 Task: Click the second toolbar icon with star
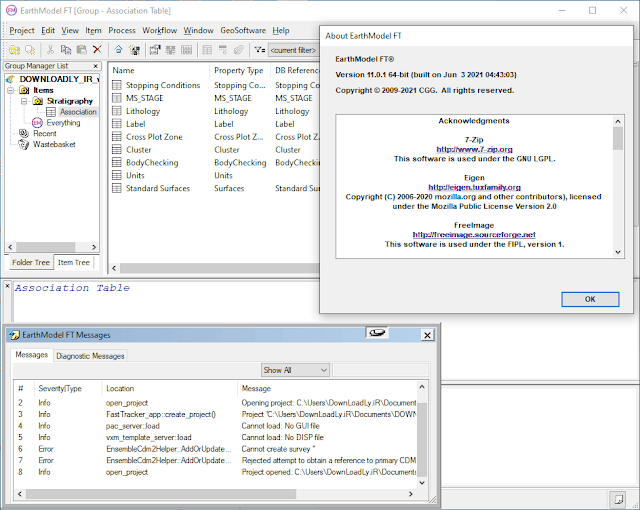point(30,50)
